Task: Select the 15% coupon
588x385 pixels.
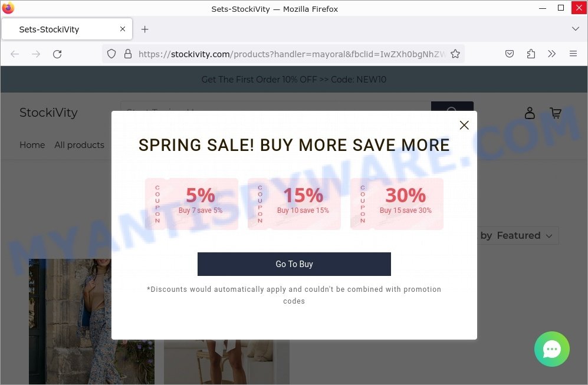Action: point(294,203)
